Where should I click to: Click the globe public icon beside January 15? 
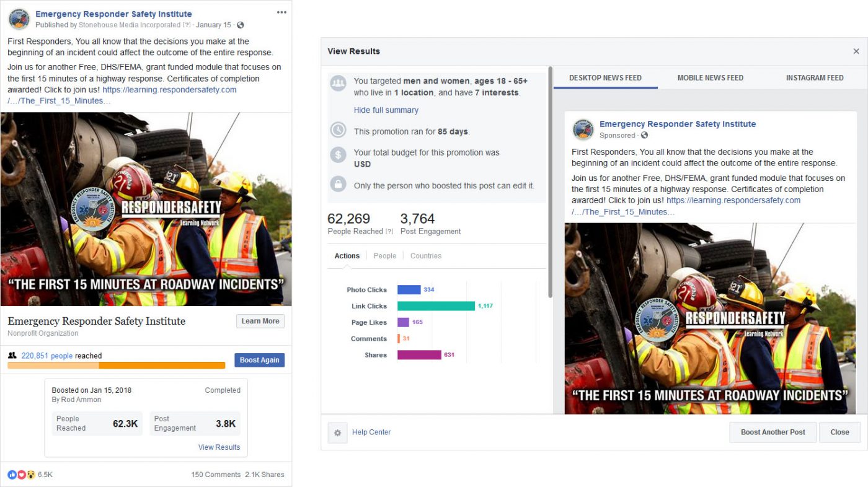pyautogui.click(x=241, y=25)
